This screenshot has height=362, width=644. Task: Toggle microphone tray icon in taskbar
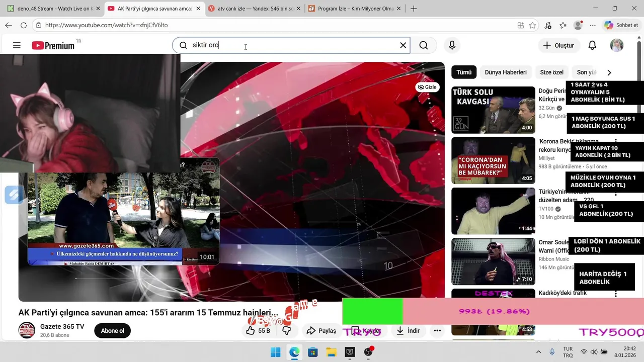(x=552, y=352)
